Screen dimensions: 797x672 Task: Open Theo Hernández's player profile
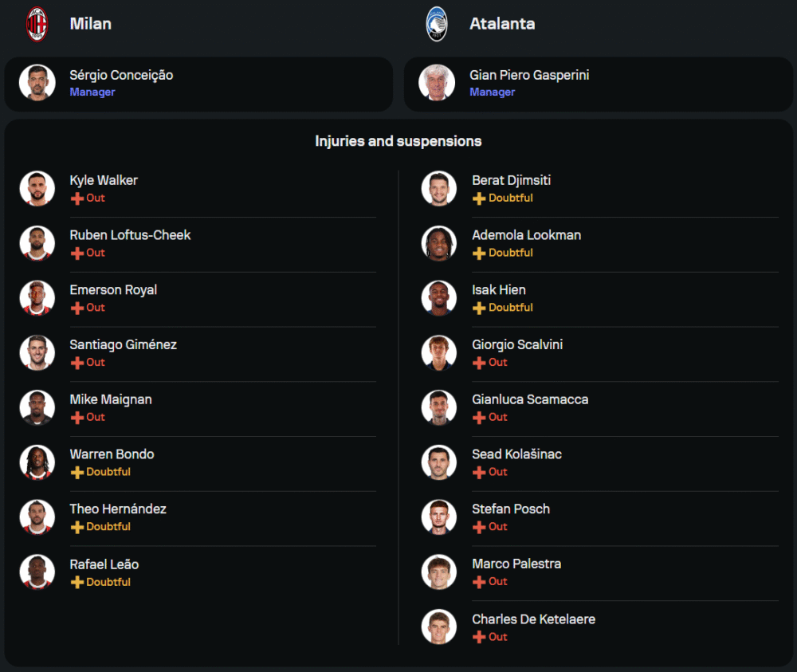(x=118, y=509)
